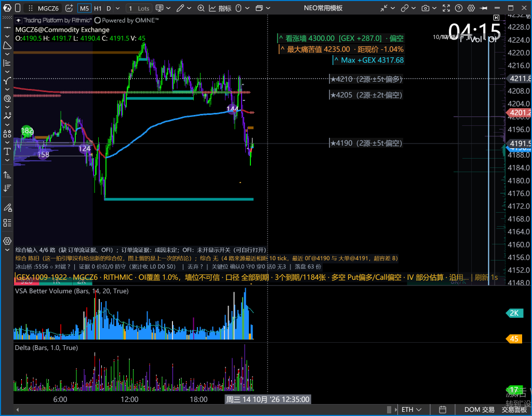Select the triangle shape tool
The image size is (532, 416).
[x=7, y=45]
